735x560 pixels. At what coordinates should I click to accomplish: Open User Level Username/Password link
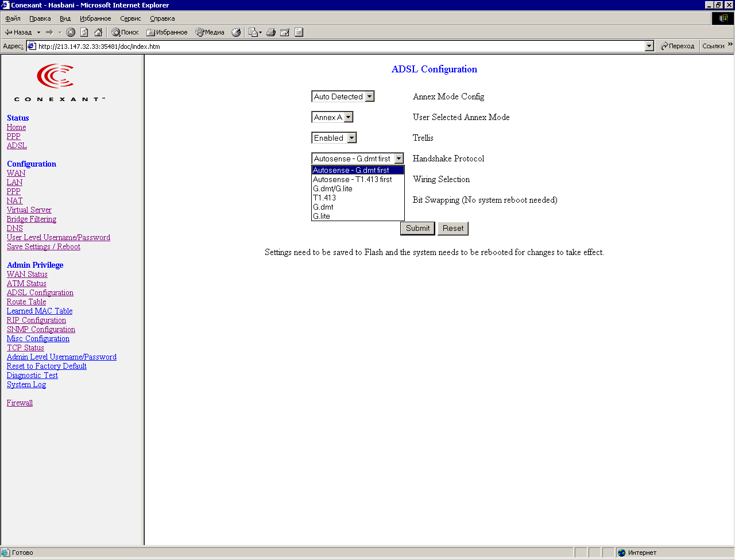(x=59, y=237)
